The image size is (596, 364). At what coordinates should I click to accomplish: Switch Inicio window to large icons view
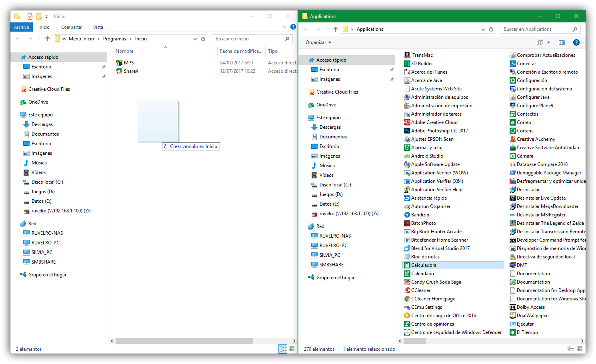tap(292, 349)
